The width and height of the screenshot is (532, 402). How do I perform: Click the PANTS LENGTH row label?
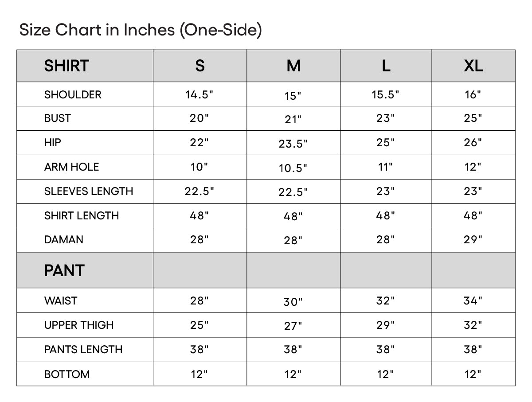83,350
